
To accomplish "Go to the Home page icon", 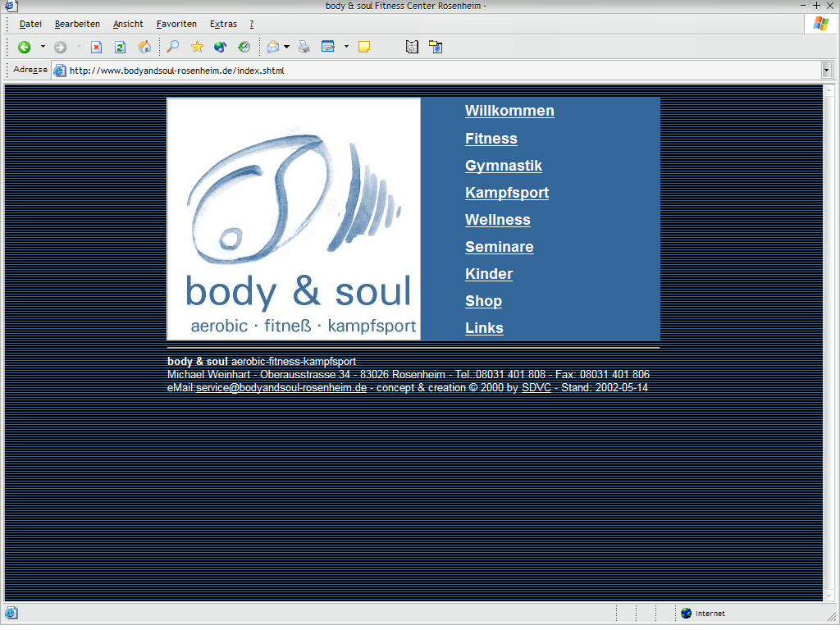I will (144, 47).
